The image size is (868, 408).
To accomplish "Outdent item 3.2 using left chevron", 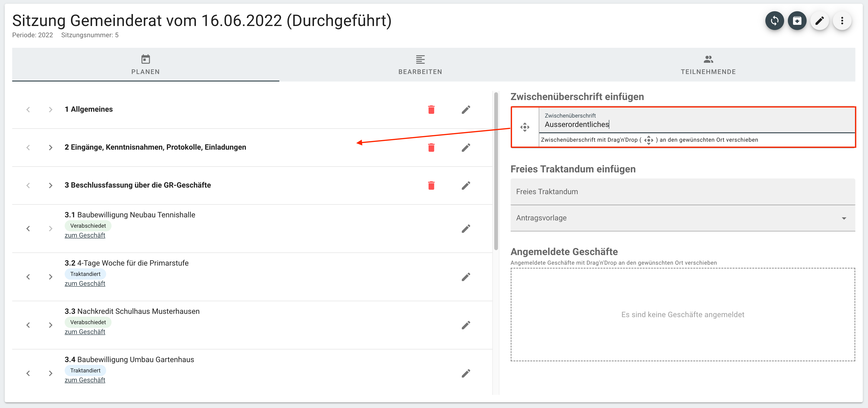I will tap(28, 277).
